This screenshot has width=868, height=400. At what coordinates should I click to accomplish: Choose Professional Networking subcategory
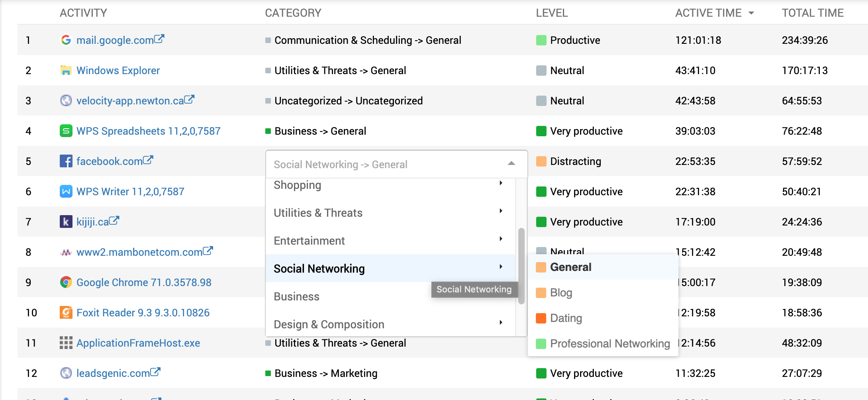(x=609, y=343)
